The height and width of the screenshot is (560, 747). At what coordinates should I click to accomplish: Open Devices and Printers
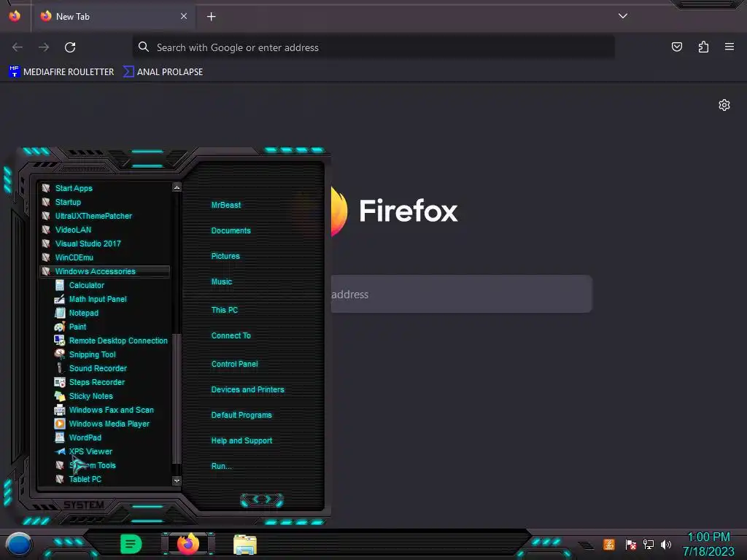[247, 389]
